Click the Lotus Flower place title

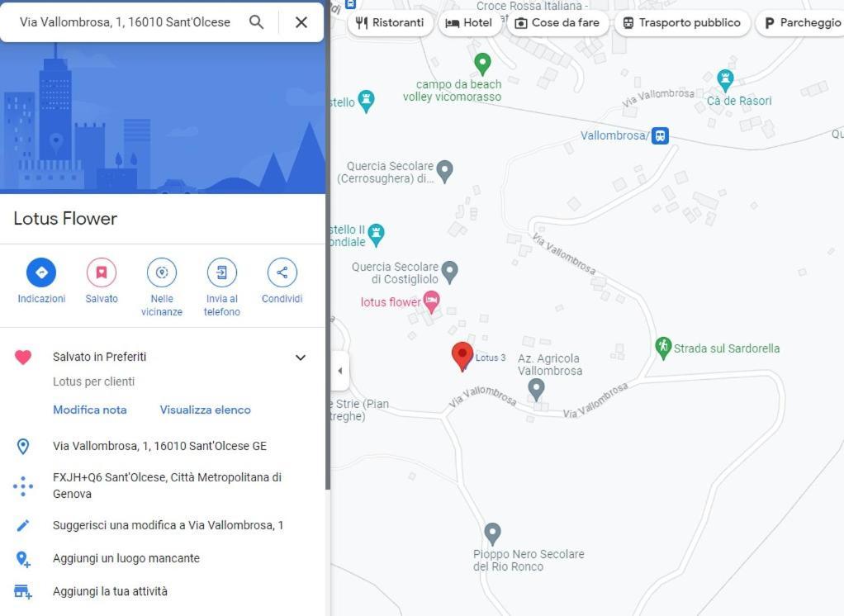click(65, 219)
